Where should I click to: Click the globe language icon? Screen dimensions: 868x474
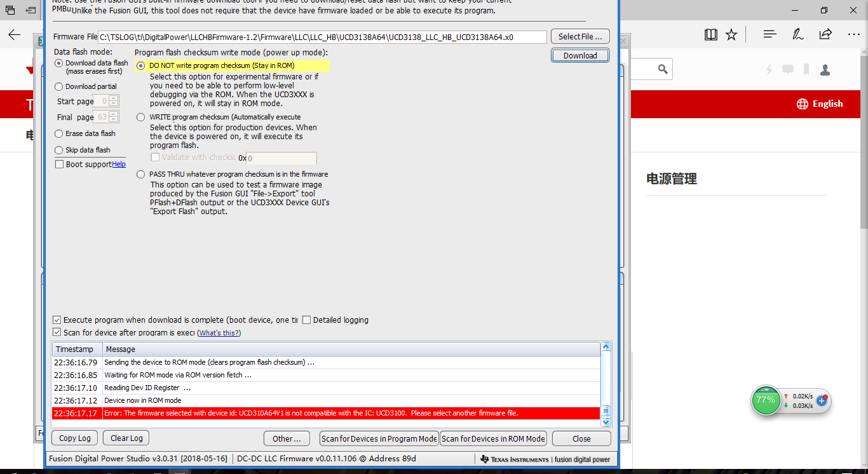[802, 104]
